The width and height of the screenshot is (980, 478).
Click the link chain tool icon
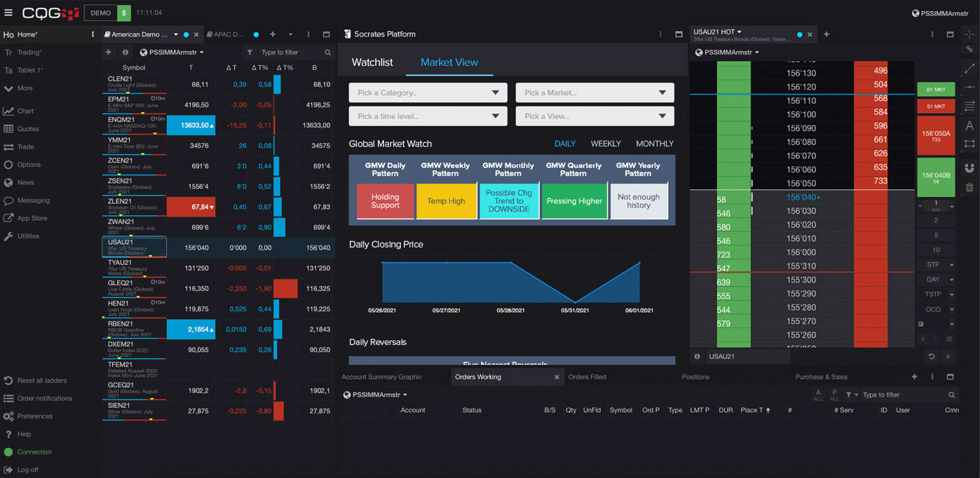969,49
